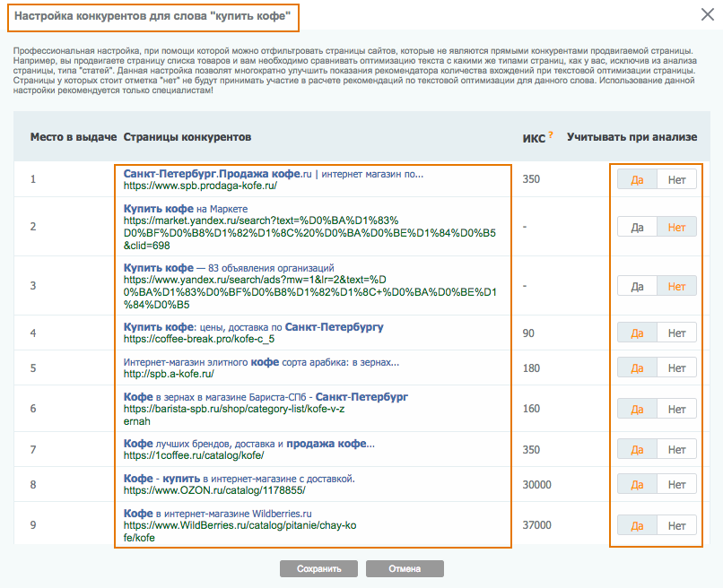Click the Место в выдаче column header
This screenshot has height=588, width=723.
click(74, 137)
